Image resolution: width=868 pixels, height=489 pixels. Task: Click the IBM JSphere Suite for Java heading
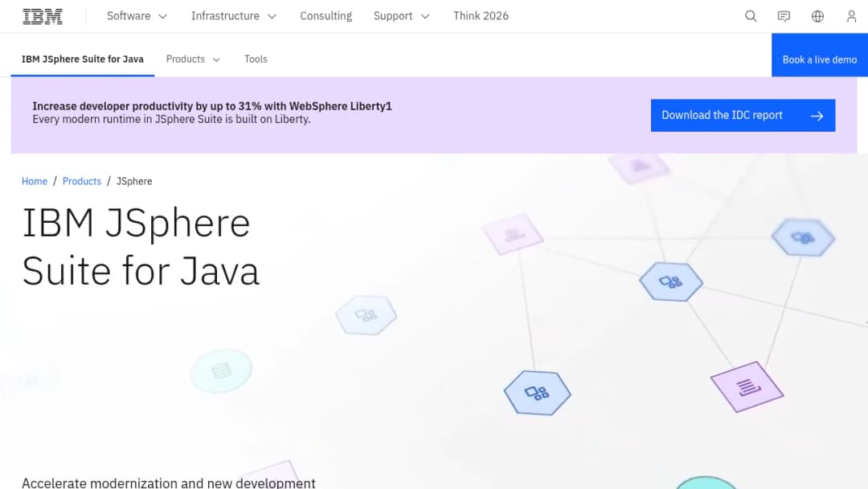click(x=141, y=247)
